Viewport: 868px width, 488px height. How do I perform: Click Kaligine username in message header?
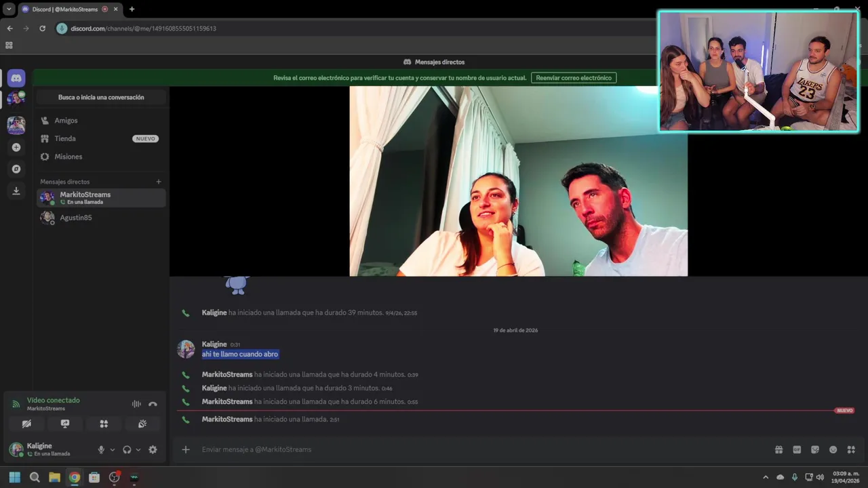pos(214,344)
